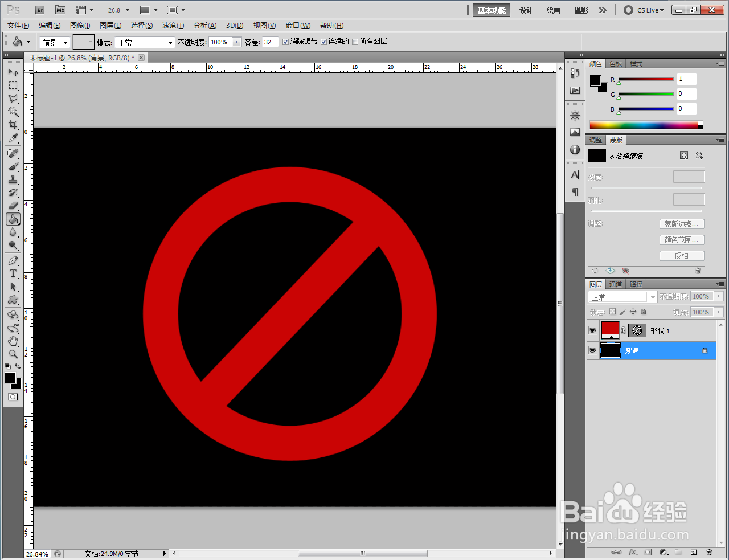Add a pixel mask in Masks panel
729x560 pixels.
coord(684,156)
